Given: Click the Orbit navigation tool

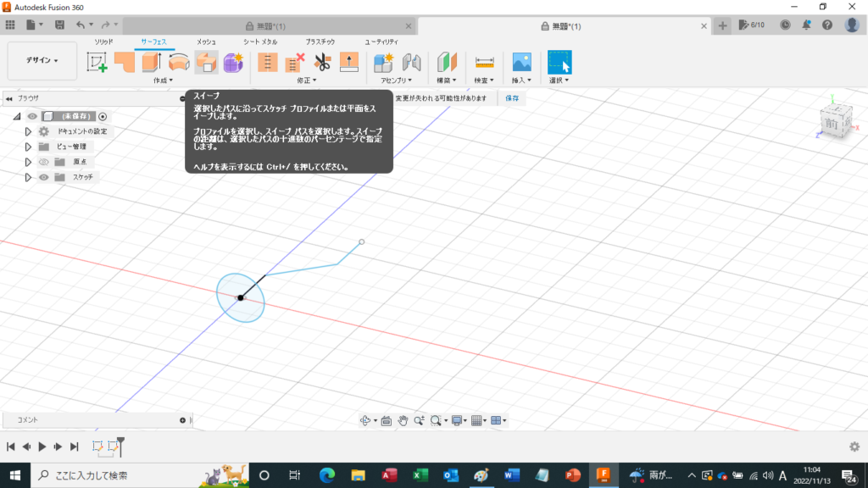Looking at the screenshot, I should pyautogui.click(x=365, y=420).
